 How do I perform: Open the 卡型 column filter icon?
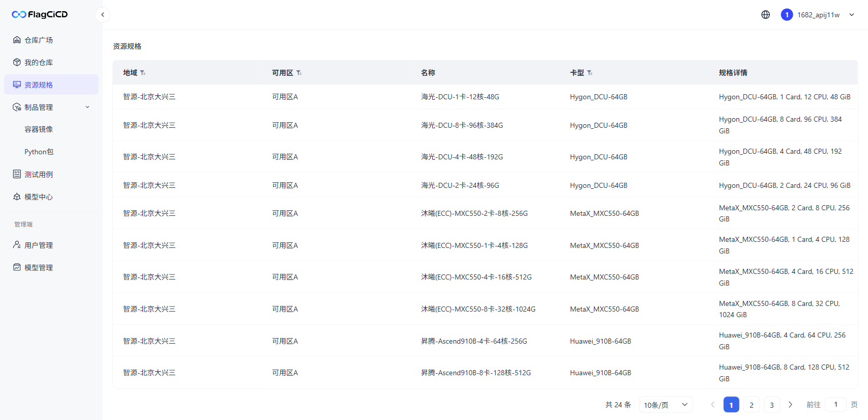590,73
